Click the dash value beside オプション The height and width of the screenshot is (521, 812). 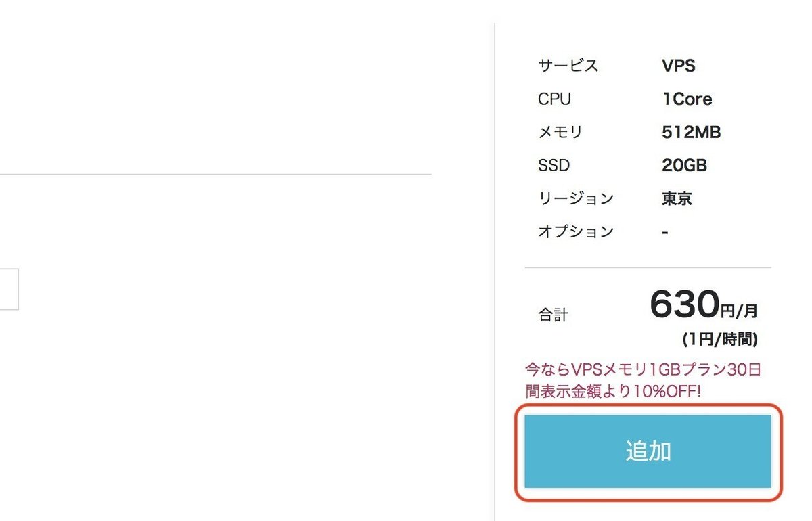tap(665, 232)
